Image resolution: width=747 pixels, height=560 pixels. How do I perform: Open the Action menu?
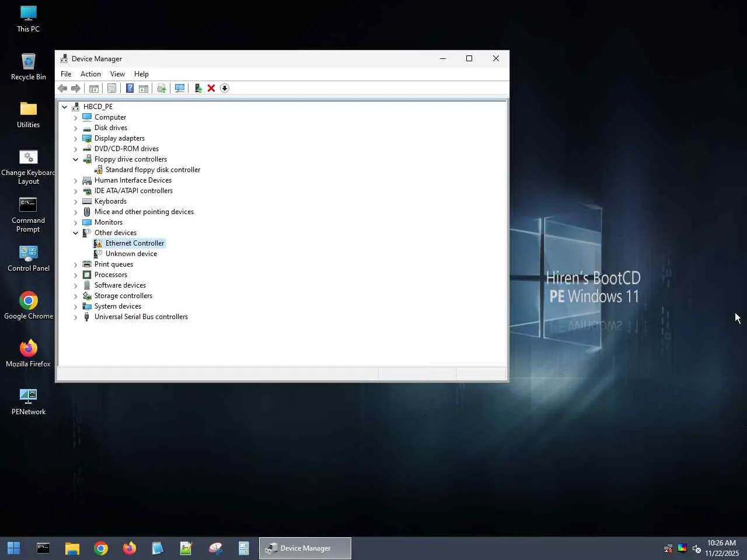tap(90, 74)
